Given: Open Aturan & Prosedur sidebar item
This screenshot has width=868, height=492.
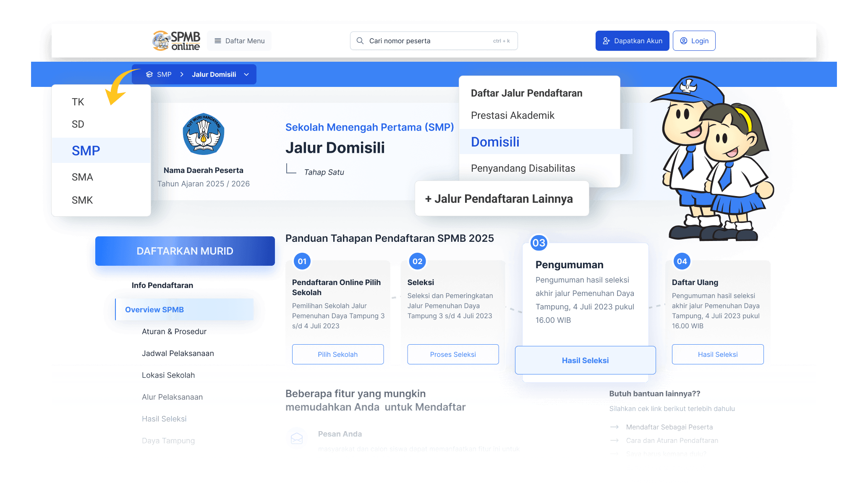Looking at the screenshot, I should (174, 332).
